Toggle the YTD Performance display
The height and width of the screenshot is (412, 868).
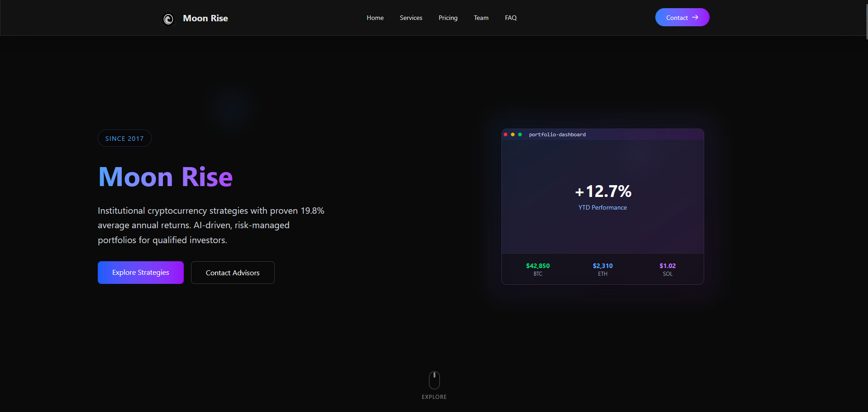pyautogui.click(x=602, y=207)
